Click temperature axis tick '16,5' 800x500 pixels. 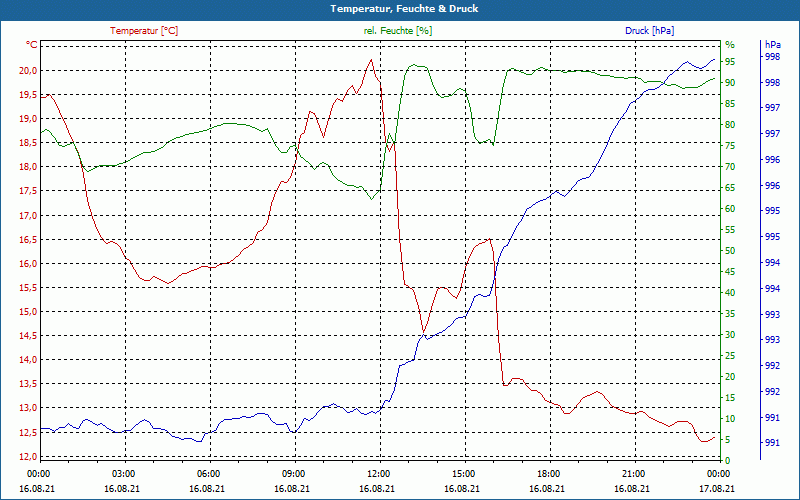coord(28,239)
